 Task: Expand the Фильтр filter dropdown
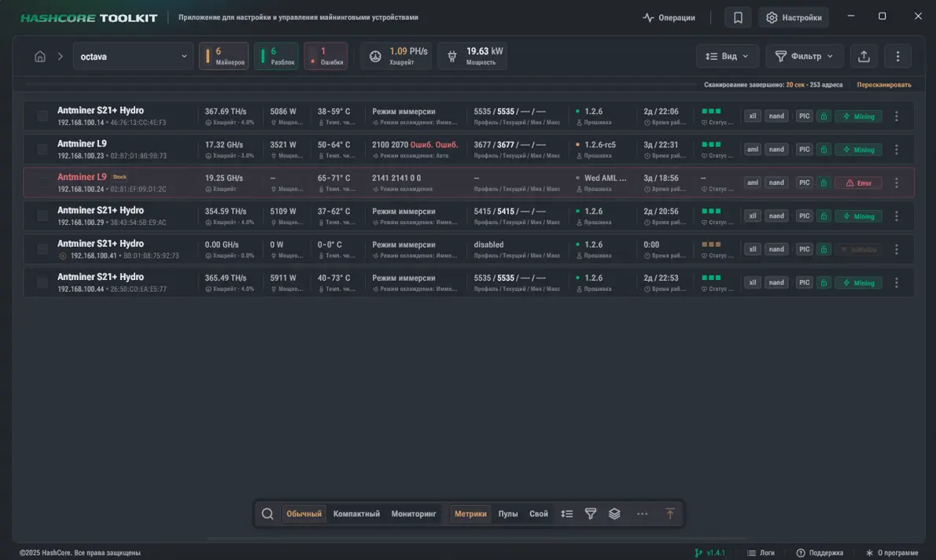(x=804, y=57)
